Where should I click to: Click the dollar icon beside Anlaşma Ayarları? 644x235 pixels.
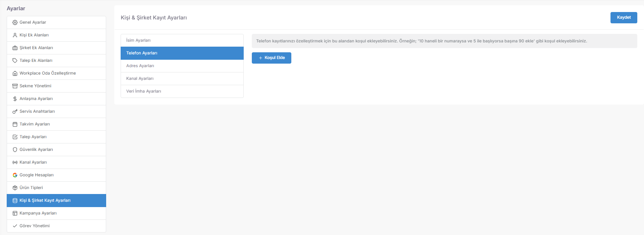coord(15,99)
